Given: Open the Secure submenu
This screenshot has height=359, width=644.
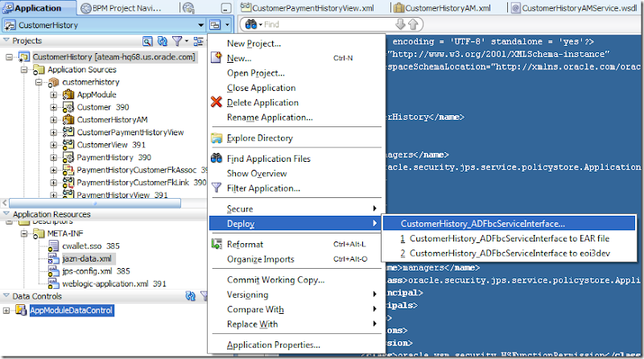Looking at the screenshot, I should tap(296, 208).
